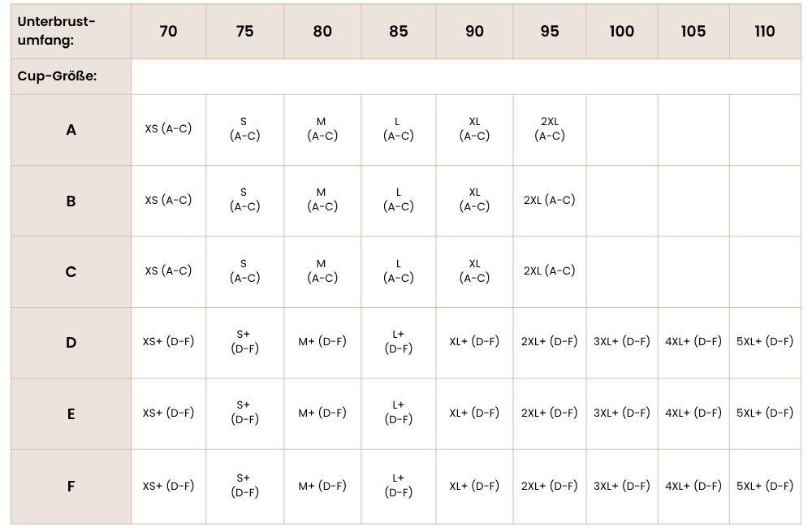Image resolution: width=812 pixels, height=528 pixels.
Task: Select the cup D row header
Action: [71, 342]
